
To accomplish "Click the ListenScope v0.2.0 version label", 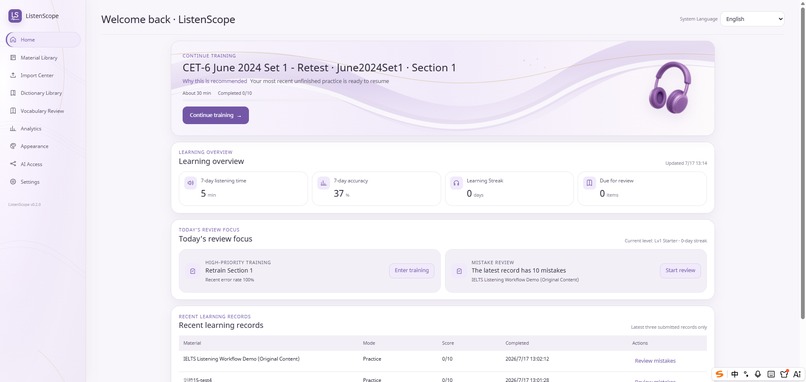I will pos(24,204).
